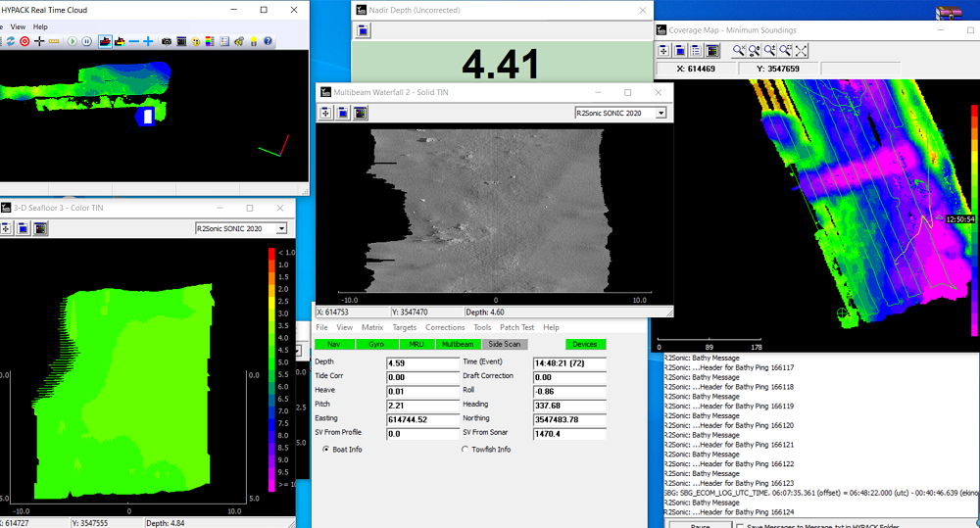Click the move-window icon in Coverage Map toolbar
The width and height of the screenshot is (980, 528).
pos(663,51)
